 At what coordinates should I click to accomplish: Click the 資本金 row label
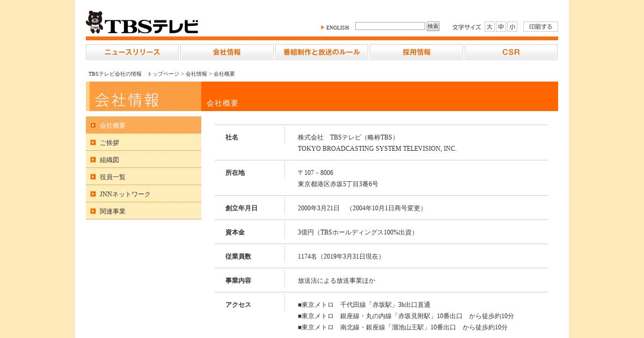235,232
